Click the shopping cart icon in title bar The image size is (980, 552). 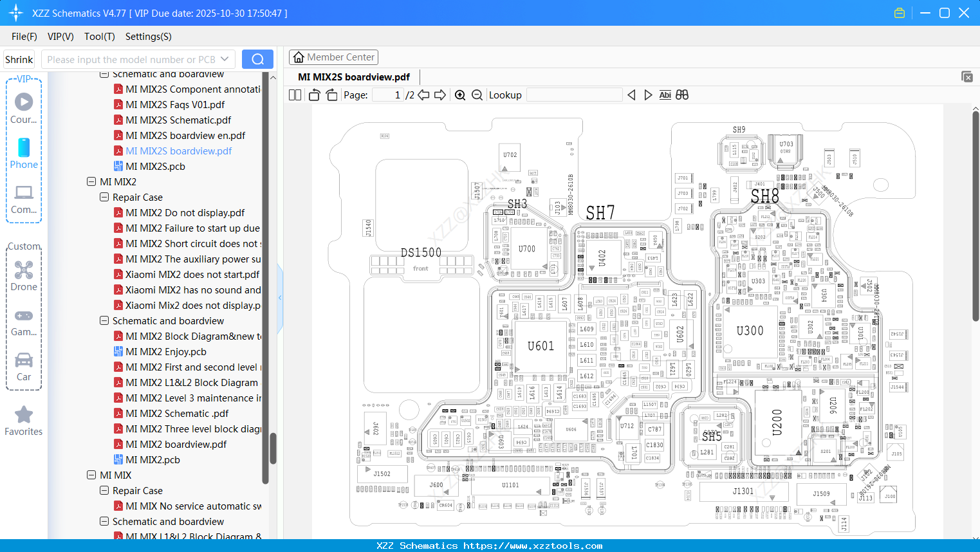[x=900, y=12]
